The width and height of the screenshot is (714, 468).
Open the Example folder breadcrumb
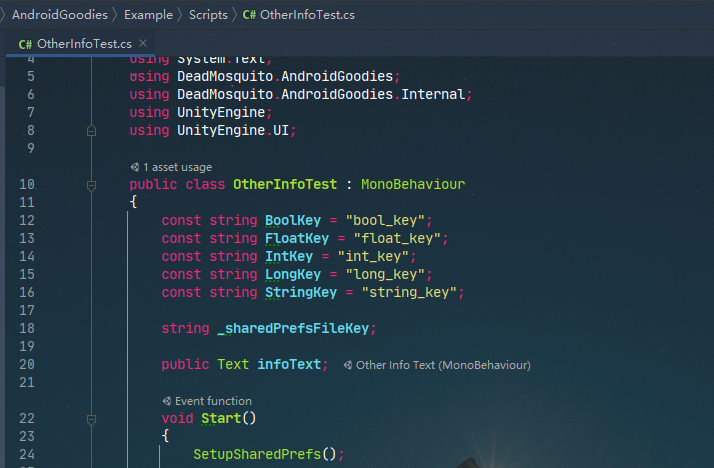click(x=148, y=15)
